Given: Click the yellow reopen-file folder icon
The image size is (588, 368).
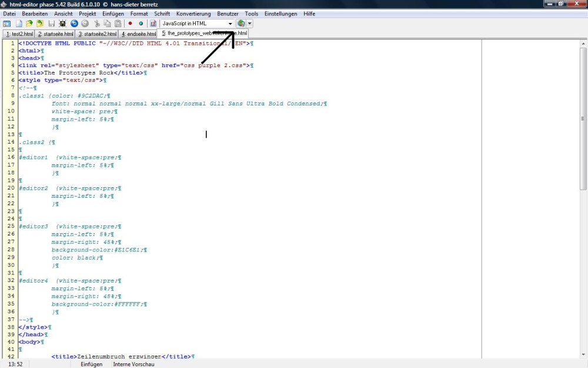Looking at the screenshot, I should [x=40, y=24].
